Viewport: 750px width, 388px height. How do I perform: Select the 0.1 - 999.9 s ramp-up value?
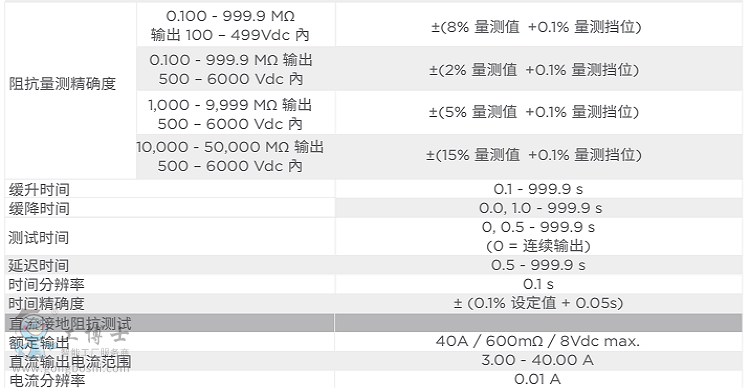point(538,189)
